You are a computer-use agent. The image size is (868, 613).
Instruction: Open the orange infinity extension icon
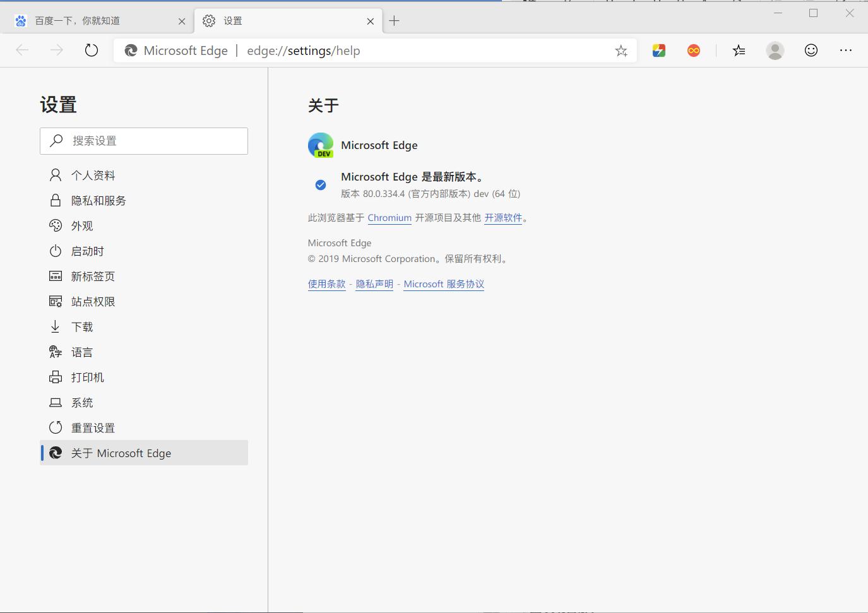point(694,51)
